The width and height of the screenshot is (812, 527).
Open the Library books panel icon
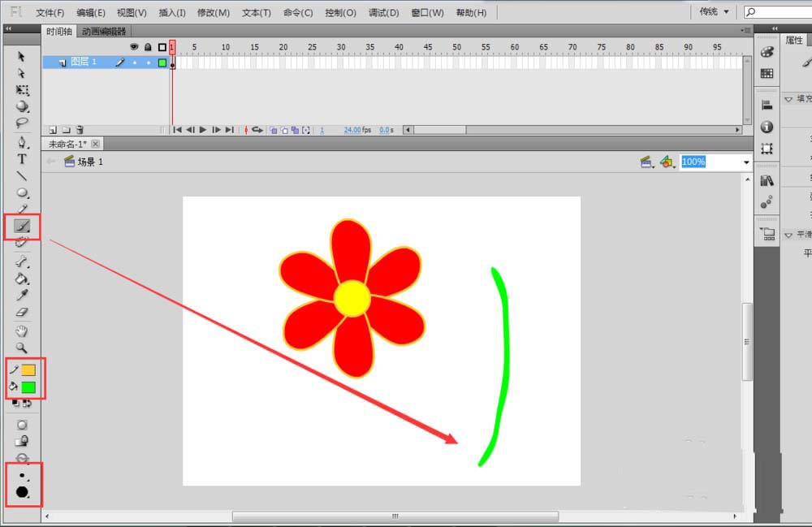tap(767, 180)
